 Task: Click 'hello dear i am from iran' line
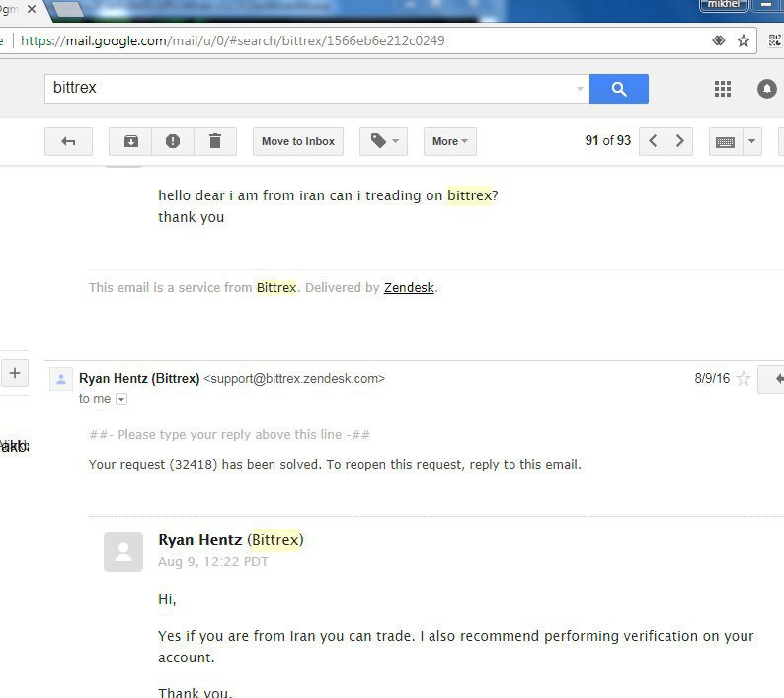(x=328, y=195)
